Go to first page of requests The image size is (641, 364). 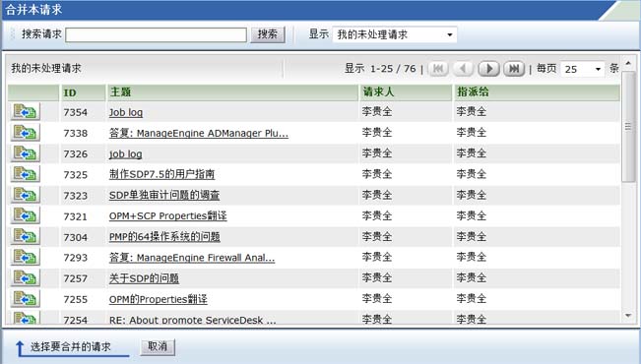coord(438,68)
